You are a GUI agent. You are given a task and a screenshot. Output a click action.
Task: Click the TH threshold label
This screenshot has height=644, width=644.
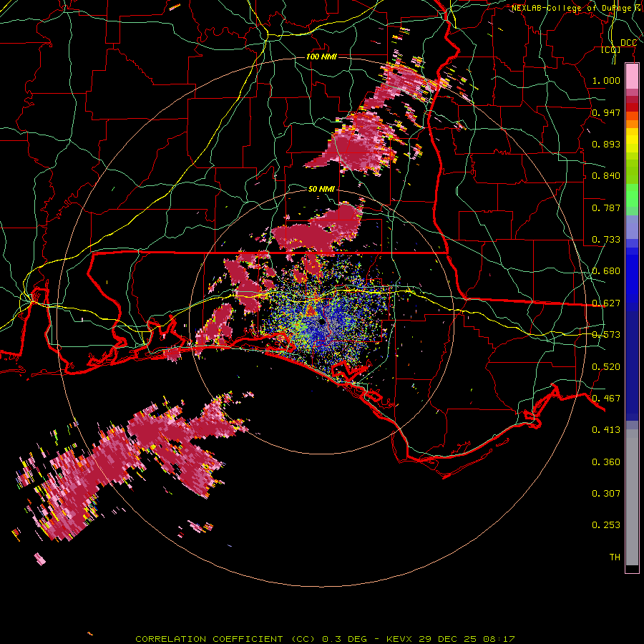tap(615, 557)
